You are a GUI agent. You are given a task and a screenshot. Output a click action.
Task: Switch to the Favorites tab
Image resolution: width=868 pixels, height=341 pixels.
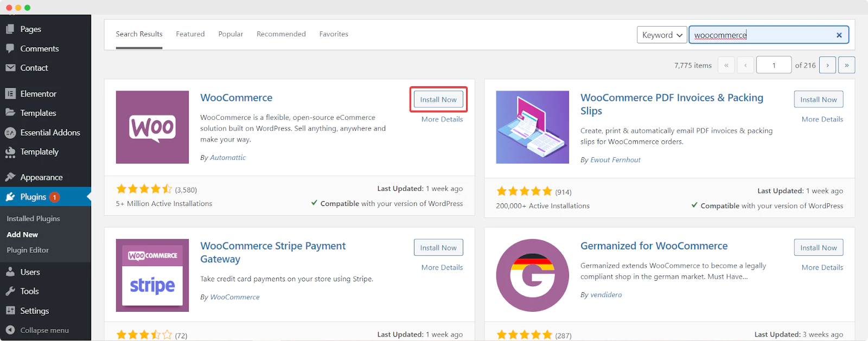click(334, 34)
